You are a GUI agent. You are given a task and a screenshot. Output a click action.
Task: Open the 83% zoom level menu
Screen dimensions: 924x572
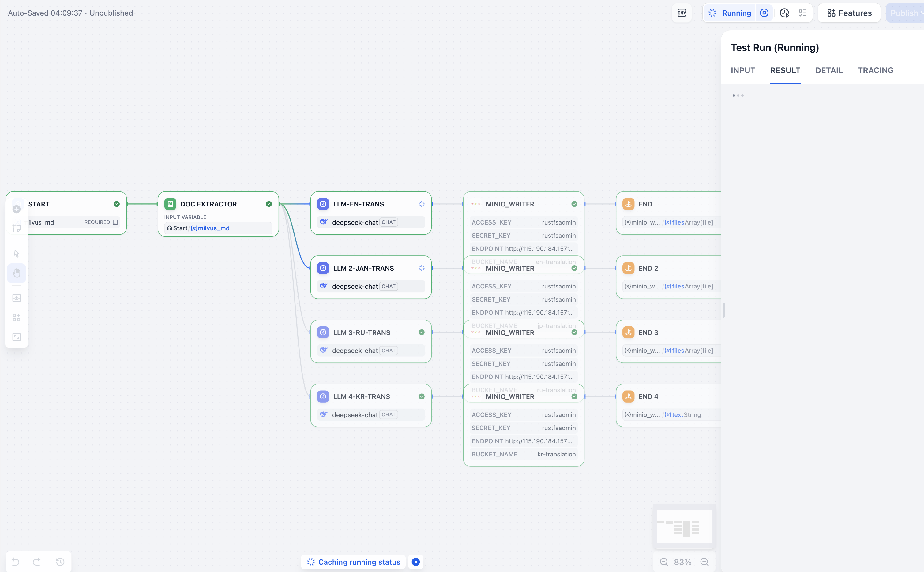tap(682, 562)
